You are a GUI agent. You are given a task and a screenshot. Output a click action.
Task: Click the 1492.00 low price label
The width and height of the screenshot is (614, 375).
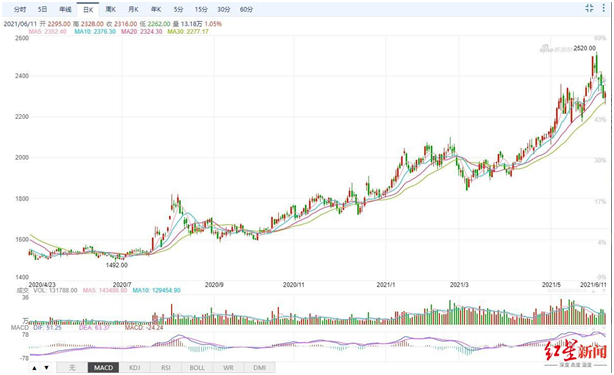pos(117,265)
